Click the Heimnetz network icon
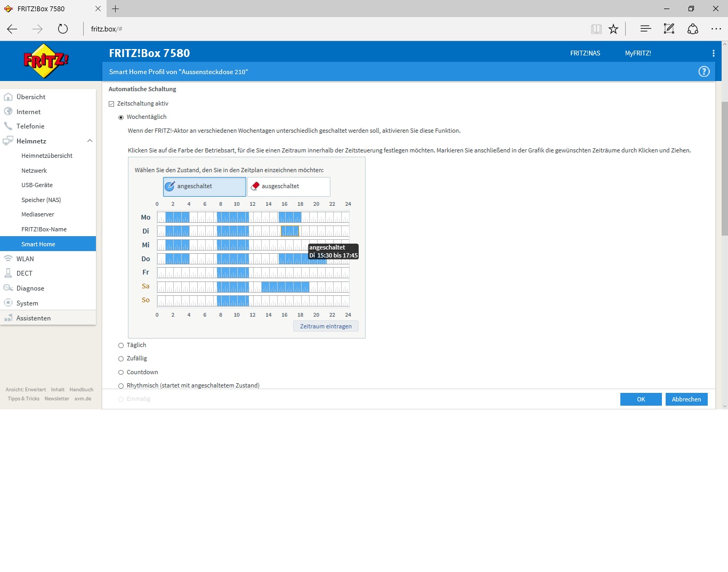Screen dimensions: 728x572 tap(8, 141)
